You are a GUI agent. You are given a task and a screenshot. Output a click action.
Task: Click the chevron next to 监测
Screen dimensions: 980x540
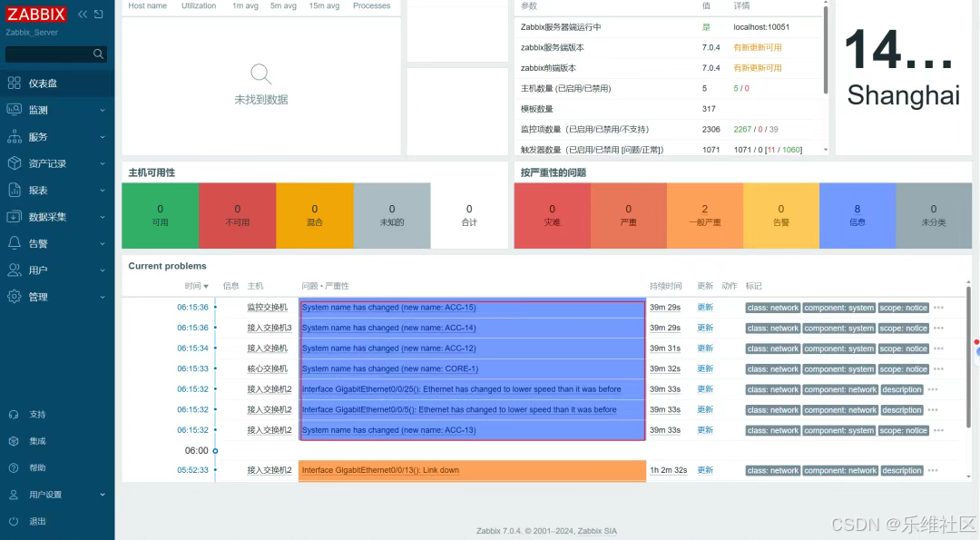[x=103, y=111]
